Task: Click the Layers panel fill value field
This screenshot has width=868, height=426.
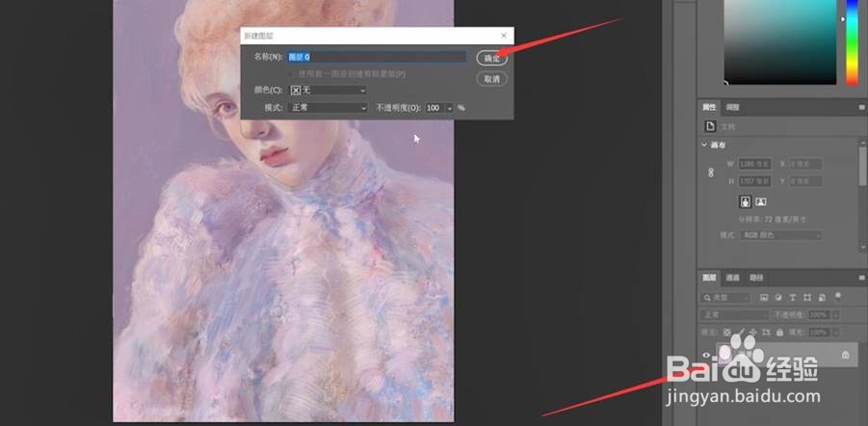Action: click(x=819, y=333)
